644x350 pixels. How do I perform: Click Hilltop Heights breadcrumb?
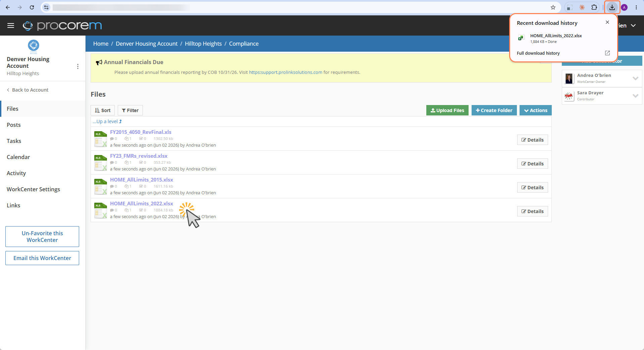203,44
